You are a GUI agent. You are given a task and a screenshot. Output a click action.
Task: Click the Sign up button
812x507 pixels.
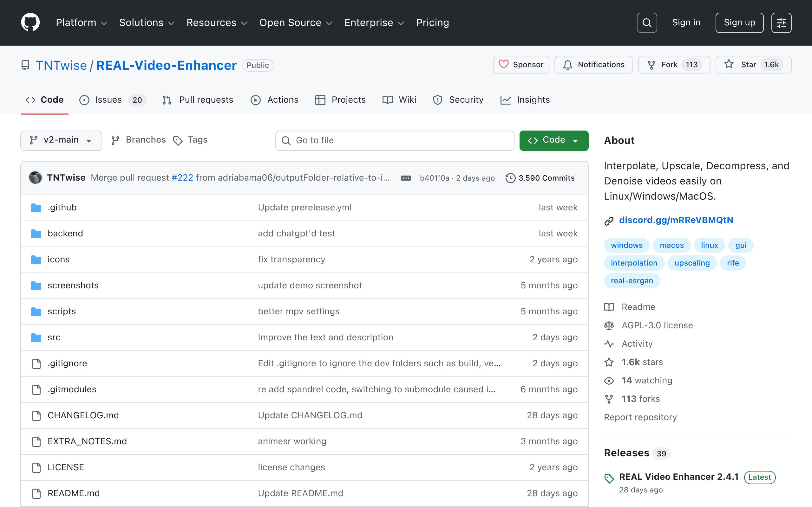click(739, 22)
